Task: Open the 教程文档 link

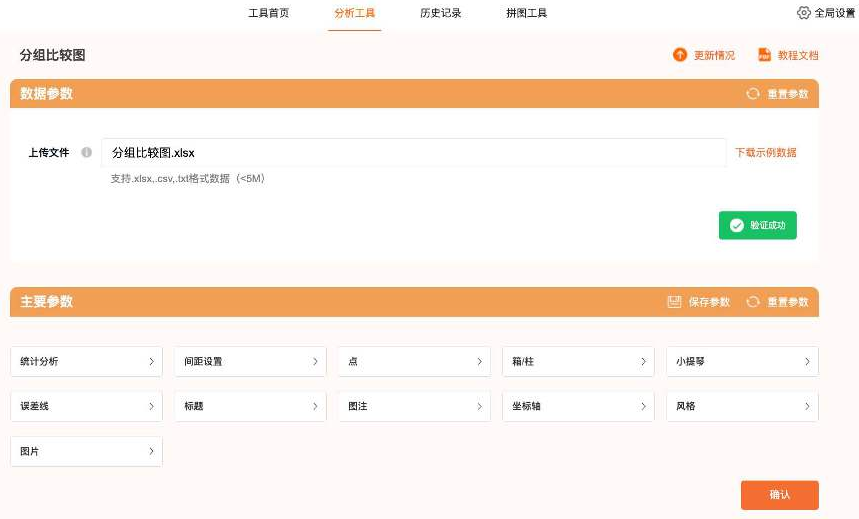Action: point(798,55)
